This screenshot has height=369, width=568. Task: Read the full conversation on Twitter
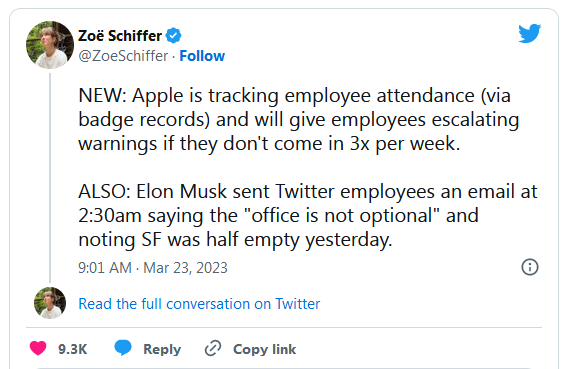[199, 304]
